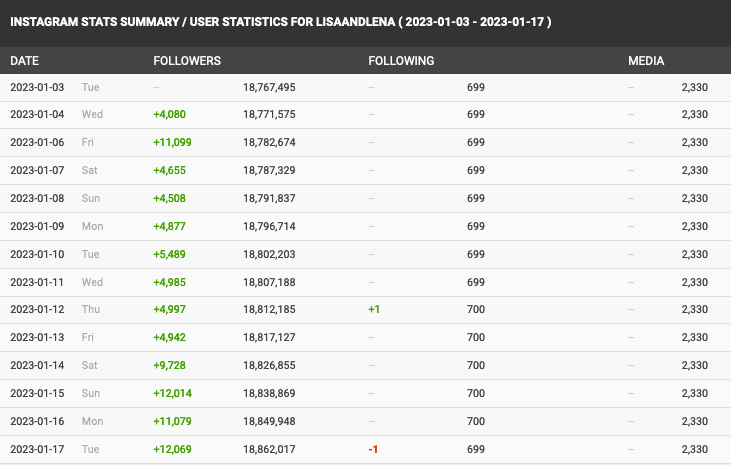Select the date 2023-01-08

37,198
